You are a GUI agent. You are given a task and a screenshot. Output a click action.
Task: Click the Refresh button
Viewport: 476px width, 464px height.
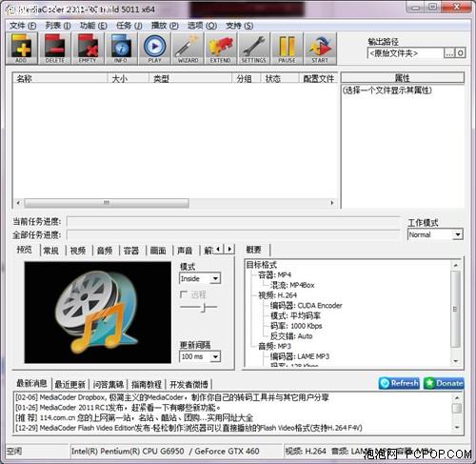[399, 383]
